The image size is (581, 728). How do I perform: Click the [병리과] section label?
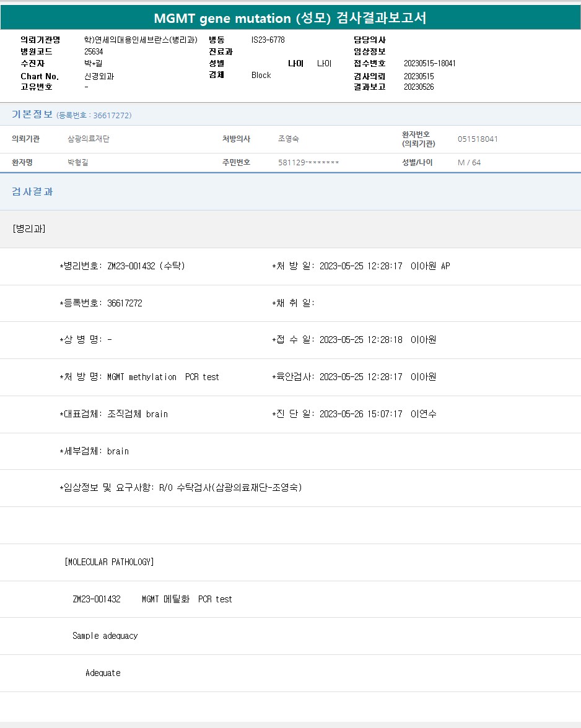click(x=28, y=228)
